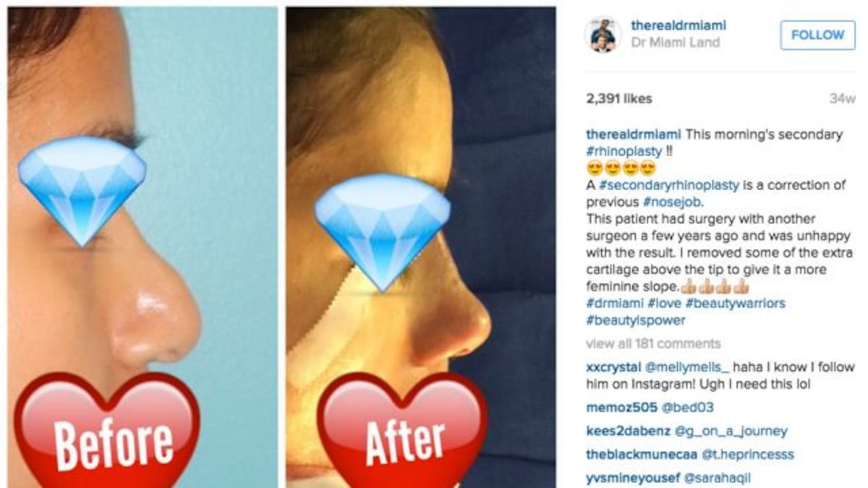Open therealdrmiami username in header
The height and width of the screenshot is (488, 868).
(x=678, y=26)
